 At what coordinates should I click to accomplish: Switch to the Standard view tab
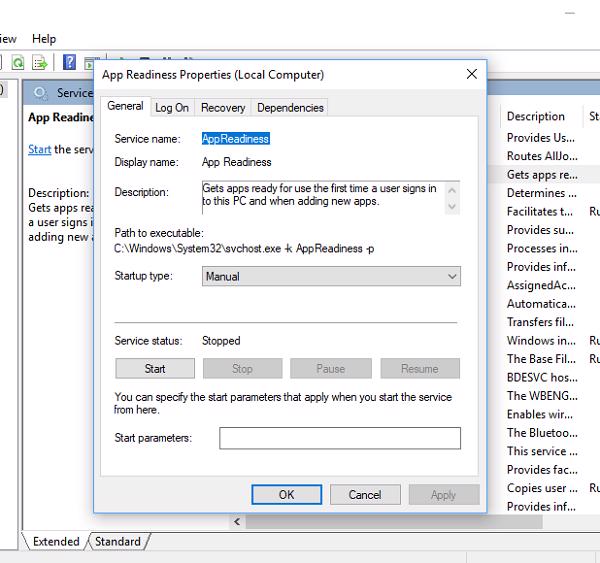pyautogui.click(x=118, y=541)
